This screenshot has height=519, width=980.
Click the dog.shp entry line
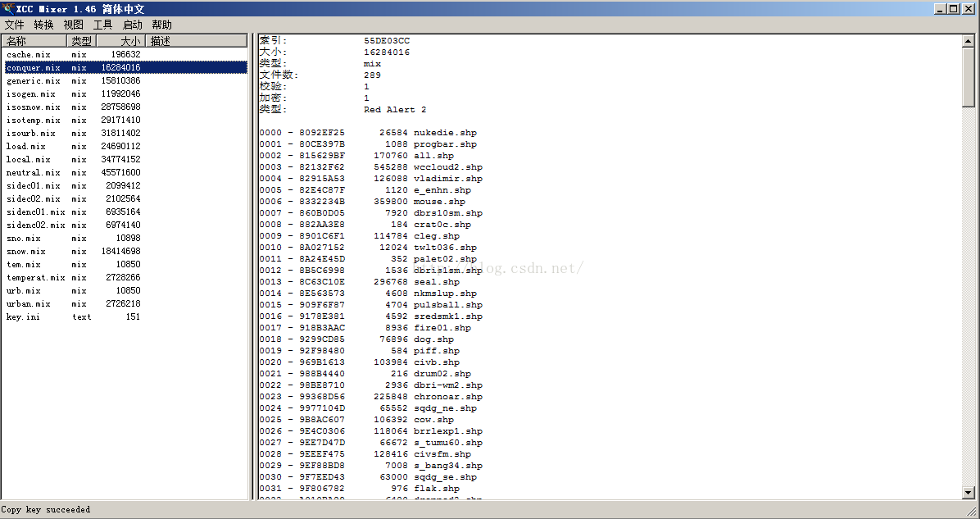click(357, 339)
